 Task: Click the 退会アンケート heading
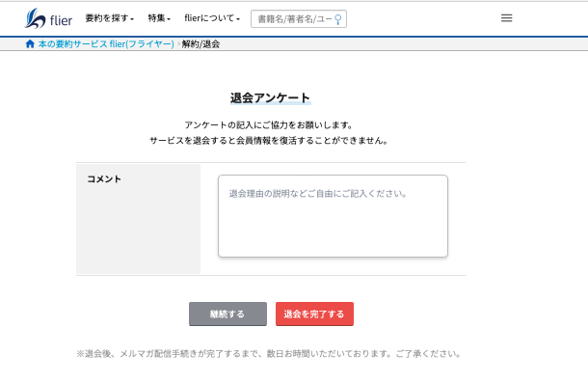(x=270, y=98)
